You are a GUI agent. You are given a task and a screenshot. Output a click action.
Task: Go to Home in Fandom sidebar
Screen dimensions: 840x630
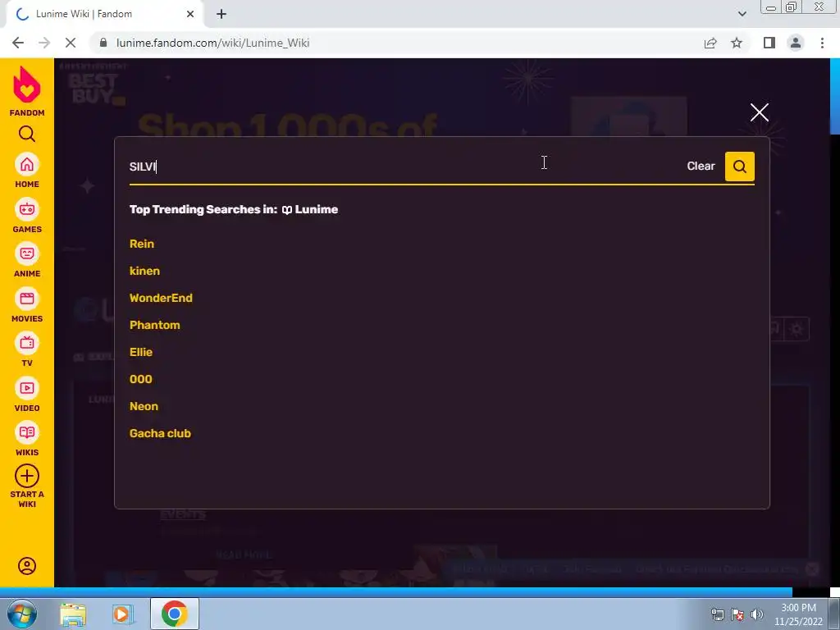click(x=27, y=171)
